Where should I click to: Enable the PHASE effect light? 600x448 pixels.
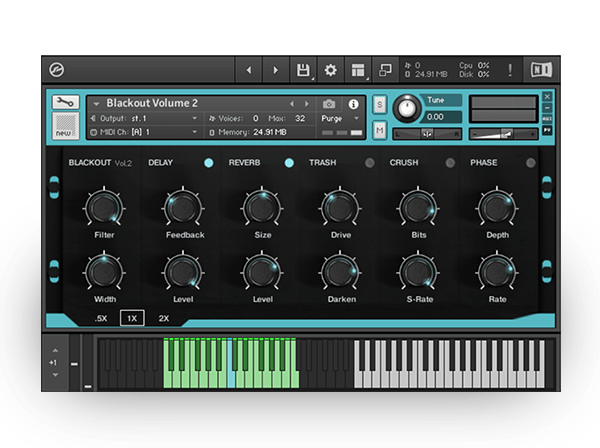click(530, 163)
